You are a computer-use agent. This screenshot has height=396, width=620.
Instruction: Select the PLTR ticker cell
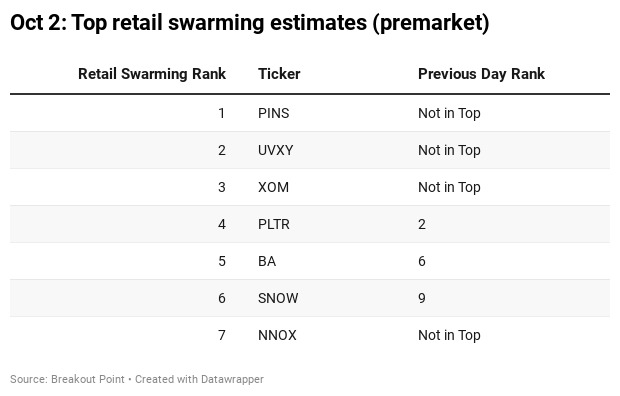274,224
